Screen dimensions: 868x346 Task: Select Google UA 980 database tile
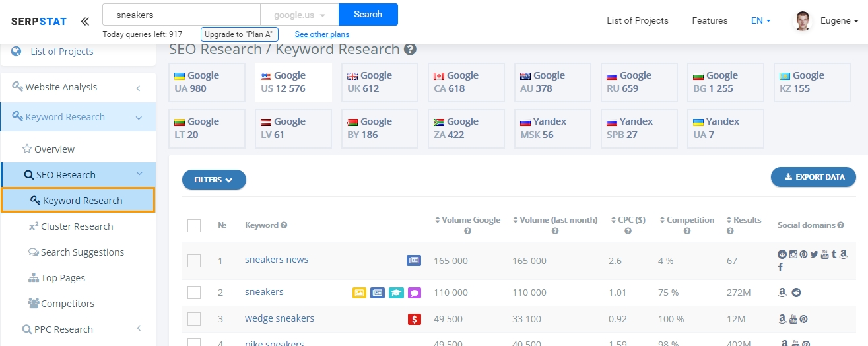[x=207, y=83]
